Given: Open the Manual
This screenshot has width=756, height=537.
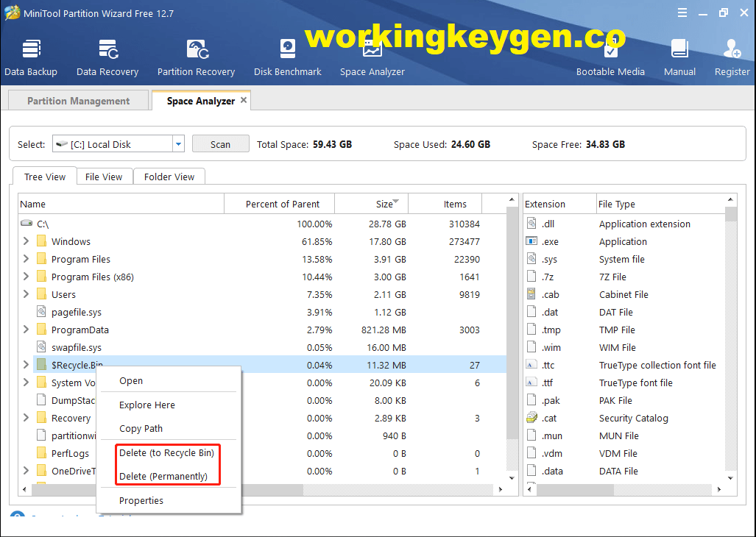Looking at the screenshot, I should [679, 51].
